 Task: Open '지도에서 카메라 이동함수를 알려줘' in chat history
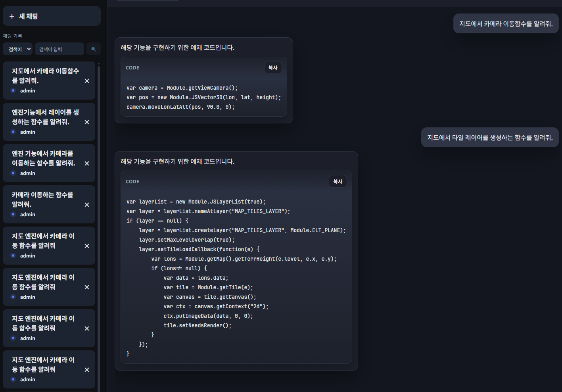[x=45, y=76]
